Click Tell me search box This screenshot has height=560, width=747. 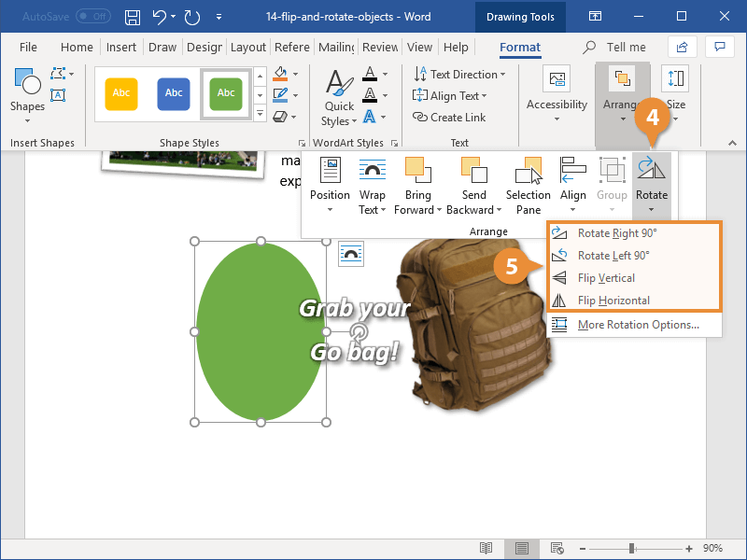[614, 48]
